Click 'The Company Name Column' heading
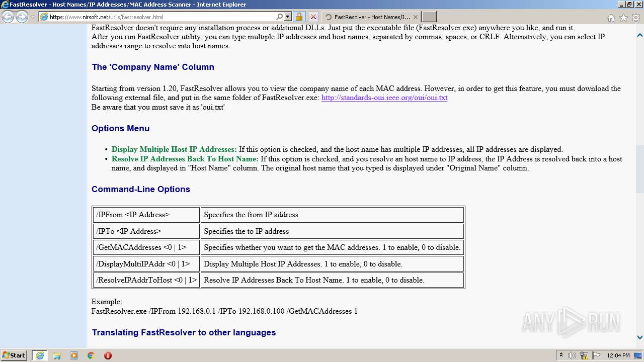Screen dimensions: 644x362 tap(153, 67)
